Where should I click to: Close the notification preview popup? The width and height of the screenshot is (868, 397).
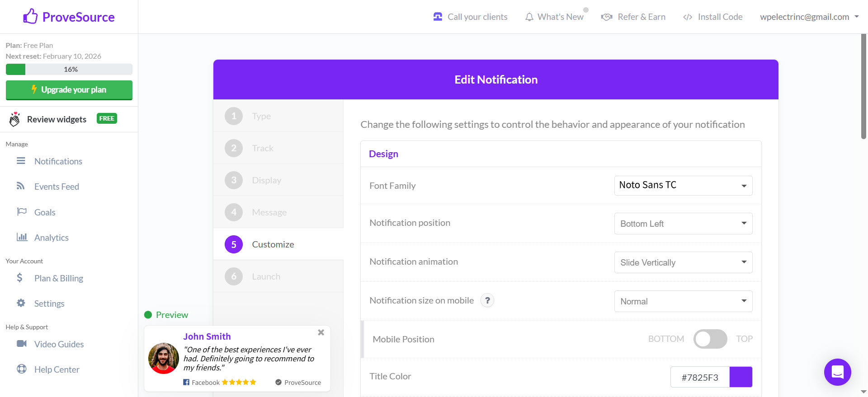click(321, 333)
